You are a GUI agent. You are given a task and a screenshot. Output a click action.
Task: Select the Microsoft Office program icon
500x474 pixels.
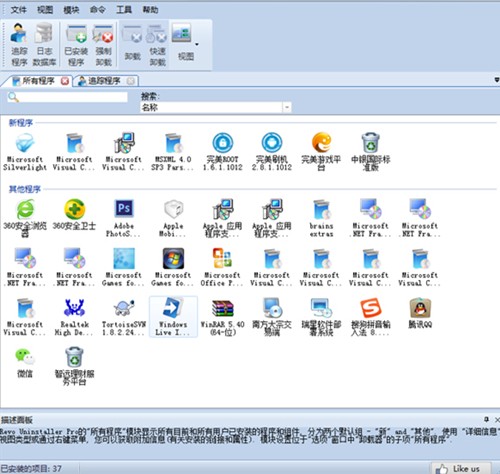222,267
